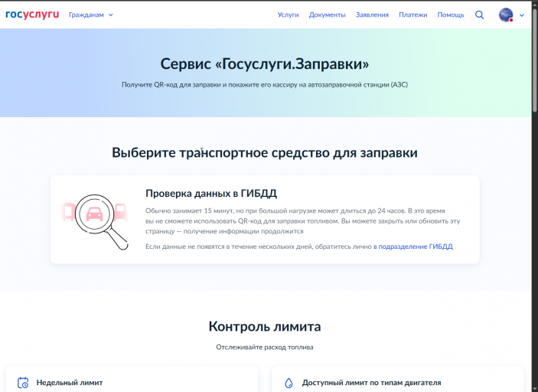Viewport: 538px width, 392px height.
Task: Click the user profile avatar
Action: (506, 15)
